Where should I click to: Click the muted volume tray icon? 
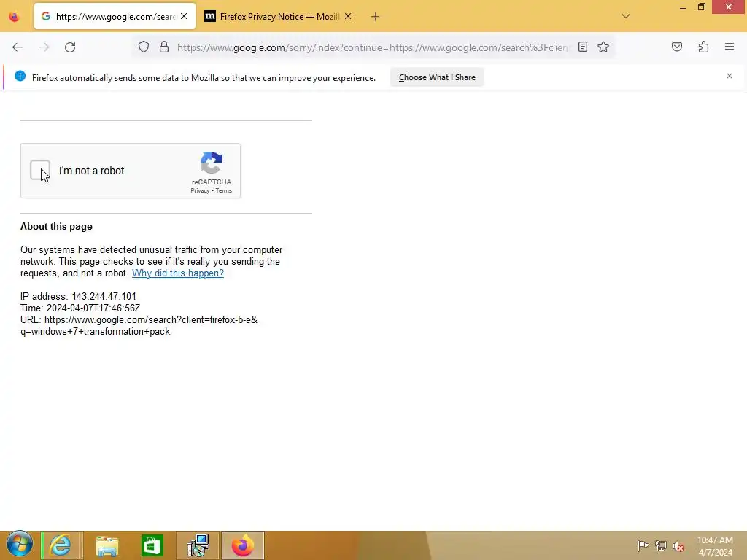[678, 545]
